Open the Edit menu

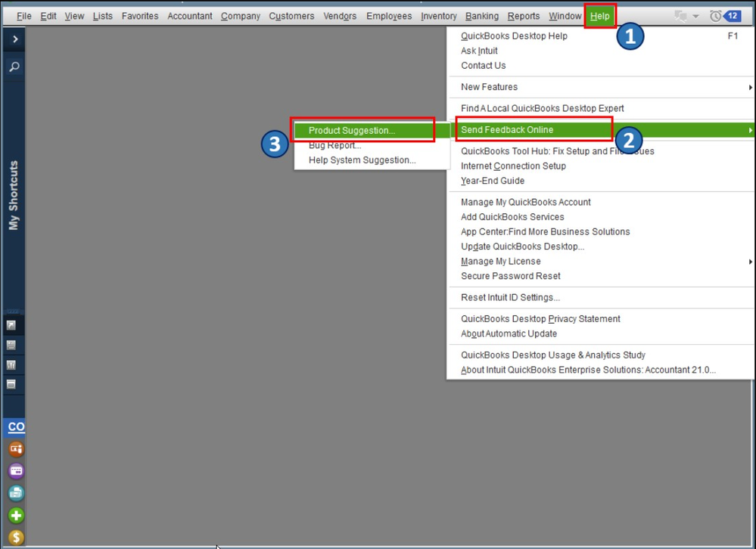[48, 16]
